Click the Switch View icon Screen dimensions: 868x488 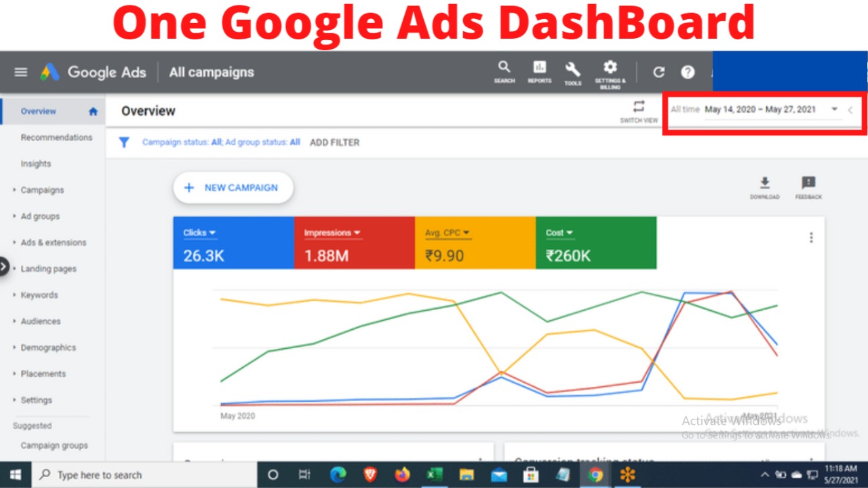coord(639,111)
